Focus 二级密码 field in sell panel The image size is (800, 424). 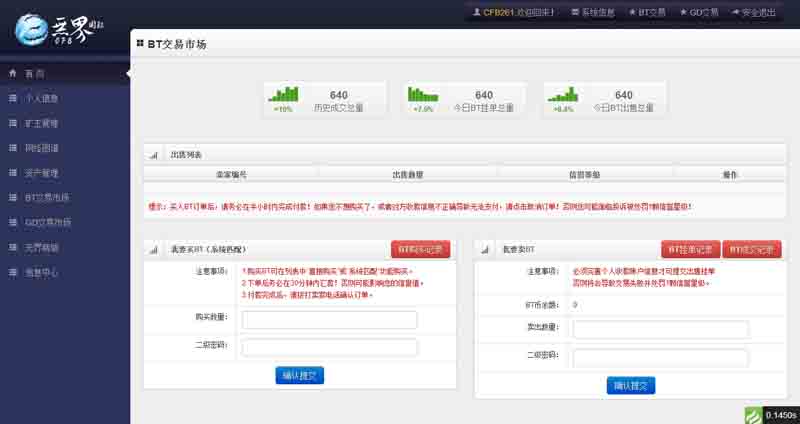tap(661, 358)
